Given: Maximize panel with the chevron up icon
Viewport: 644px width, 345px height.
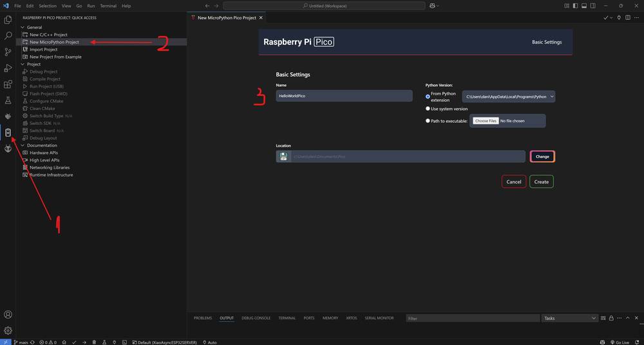Looking at the screenshot, I should coord(629,318).
